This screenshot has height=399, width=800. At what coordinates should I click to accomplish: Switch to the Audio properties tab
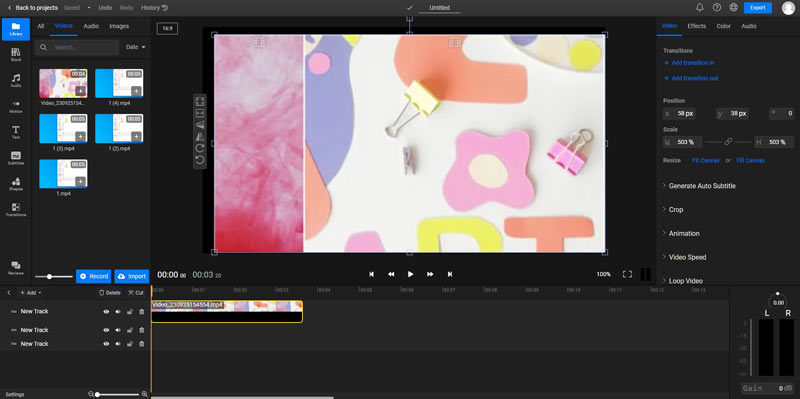coord(749,26)
